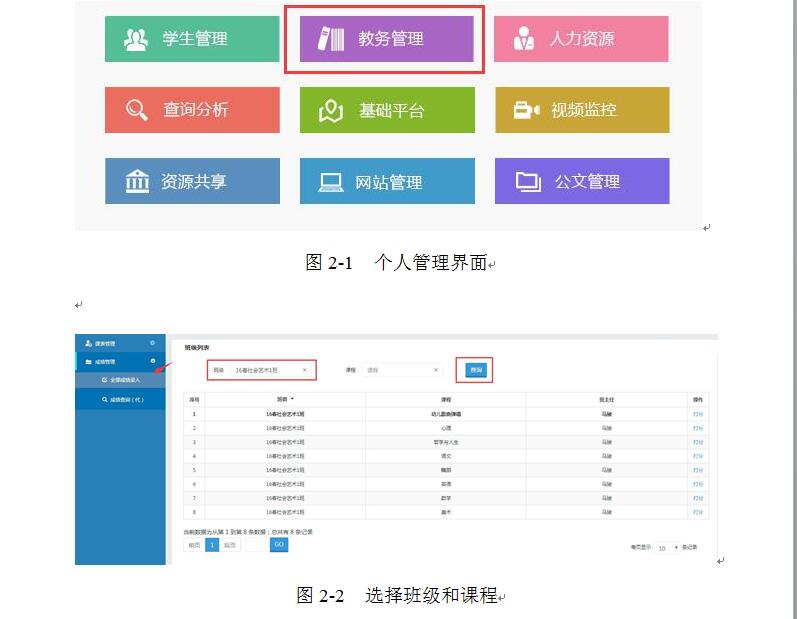Open the 公文管理 module tile
The height and width of the screenshot is (619, 797).
pyautogui.click(x=581, y=181)
